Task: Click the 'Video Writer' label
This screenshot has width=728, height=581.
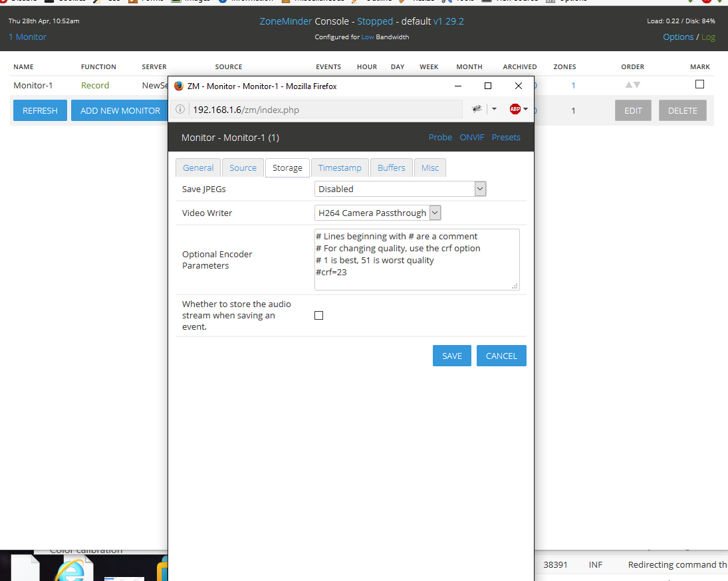Action: tap(207, 213)
